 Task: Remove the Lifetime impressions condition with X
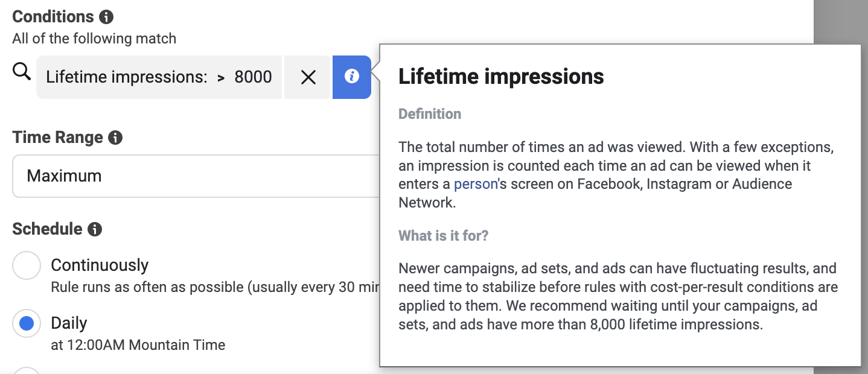point(308,77)
